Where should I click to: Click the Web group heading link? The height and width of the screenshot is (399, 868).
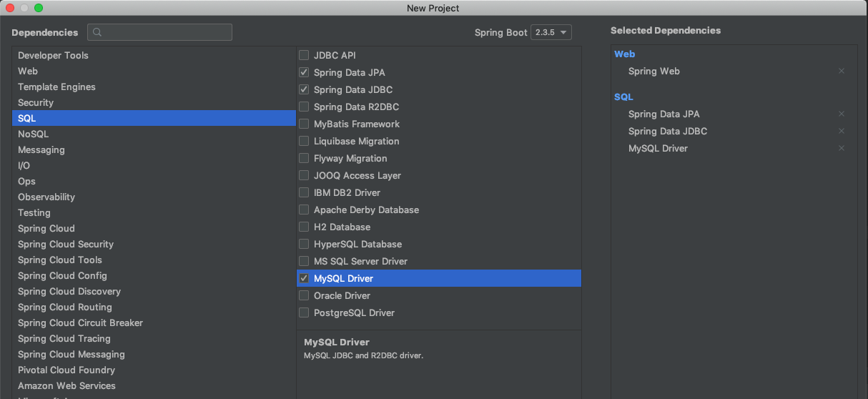click(624, 54)
